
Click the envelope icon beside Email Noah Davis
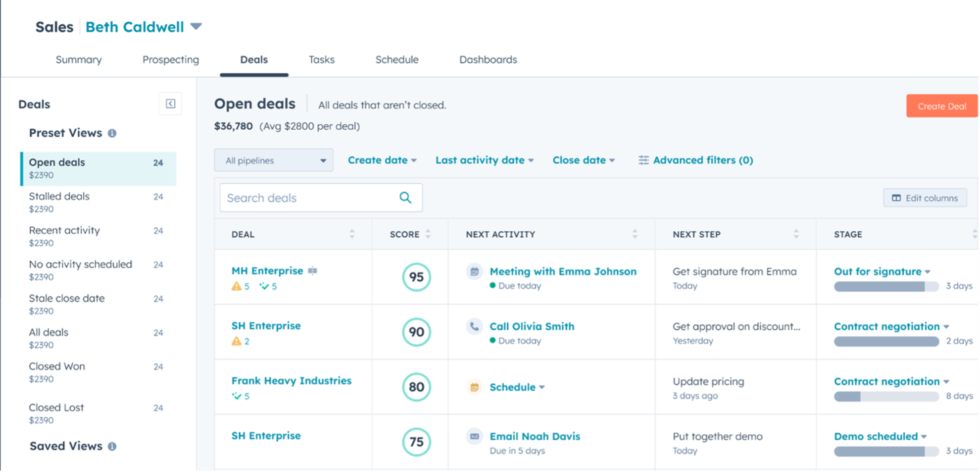tap(475, 436)
